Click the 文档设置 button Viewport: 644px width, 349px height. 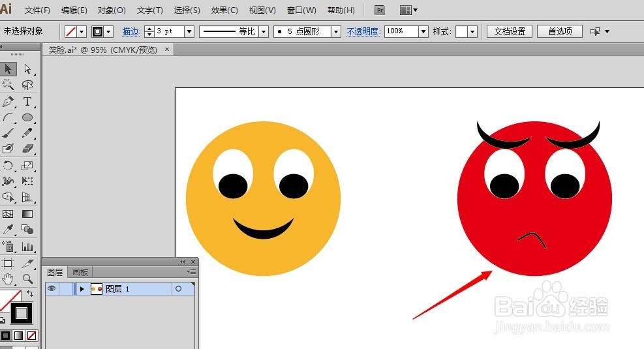pos(510,31)
